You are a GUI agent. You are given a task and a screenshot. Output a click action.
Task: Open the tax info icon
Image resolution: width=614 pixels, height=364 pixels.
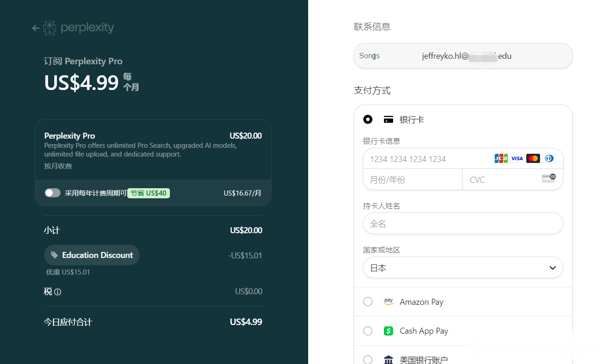coord(57,292)
